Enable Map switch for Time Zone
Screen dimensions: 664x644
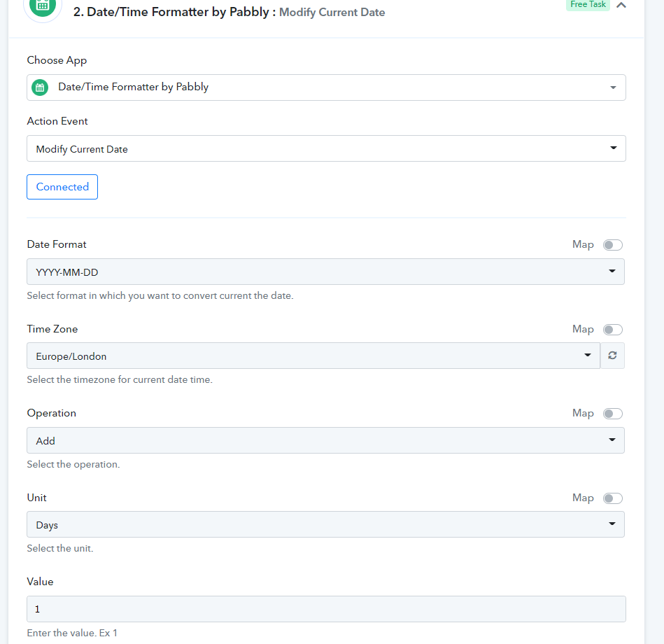613,330
